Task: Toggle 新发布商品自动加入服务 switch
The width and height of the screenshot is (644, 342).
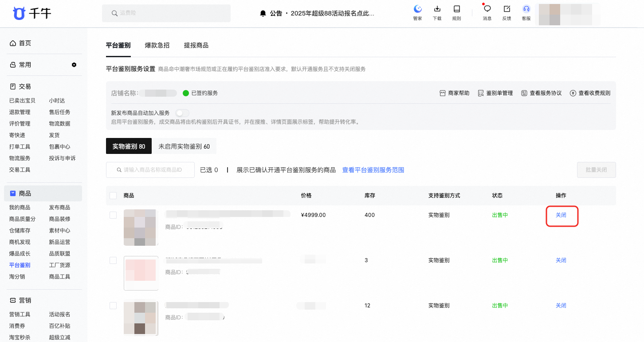Action: 182,113
